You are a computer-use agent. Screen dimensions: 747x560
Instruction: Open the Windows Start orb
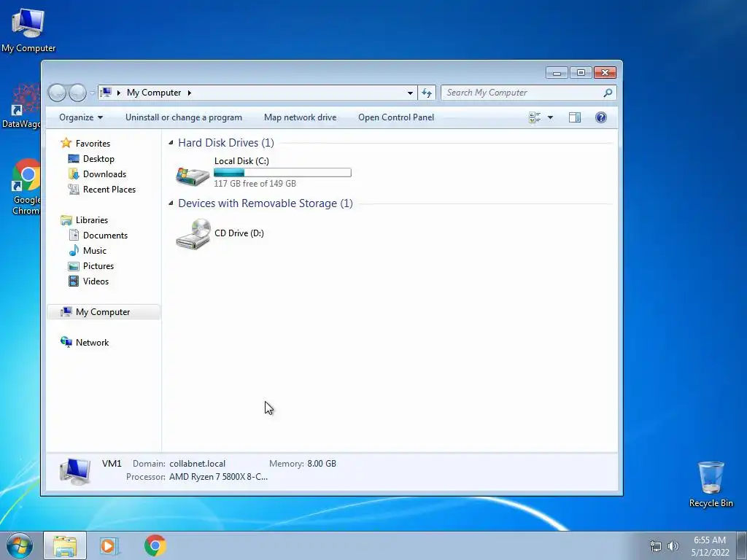(x=20, y=545)
